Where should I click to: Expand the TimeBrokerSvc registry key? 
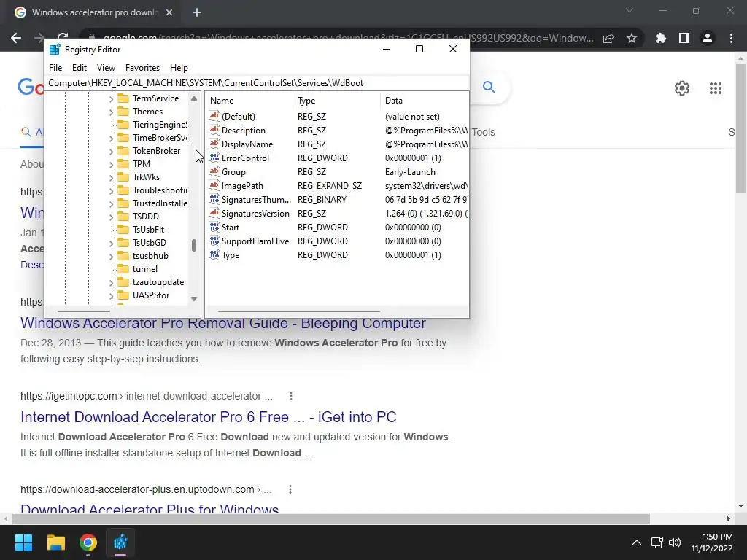[111, 139]
